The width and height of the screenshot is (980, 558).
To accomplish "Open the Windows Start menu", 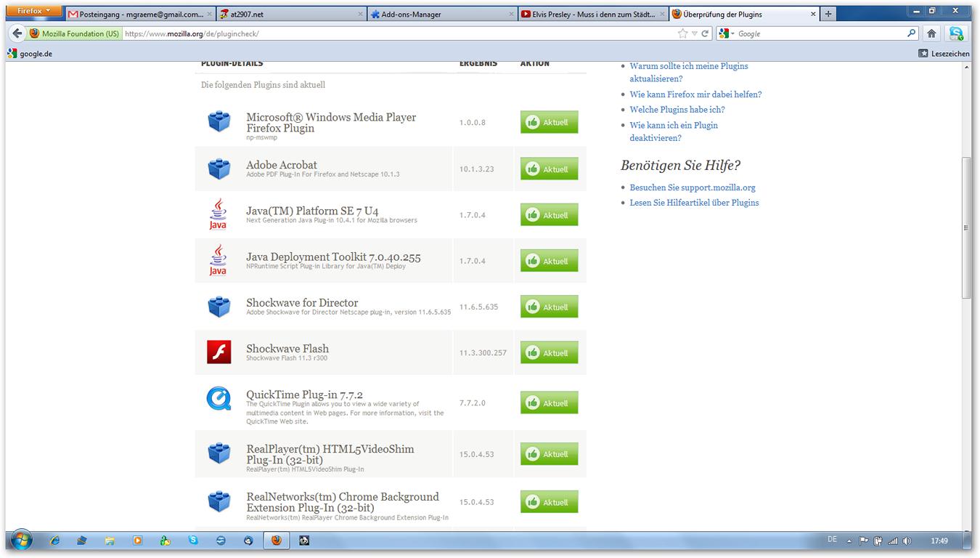I will coord(20,541).
